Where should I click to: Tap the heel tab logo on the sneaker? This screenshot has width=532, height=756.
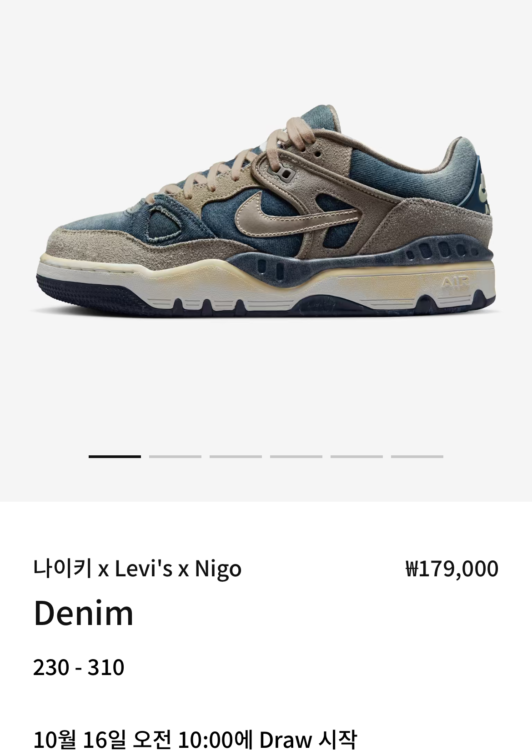click(x=485, y=187)
